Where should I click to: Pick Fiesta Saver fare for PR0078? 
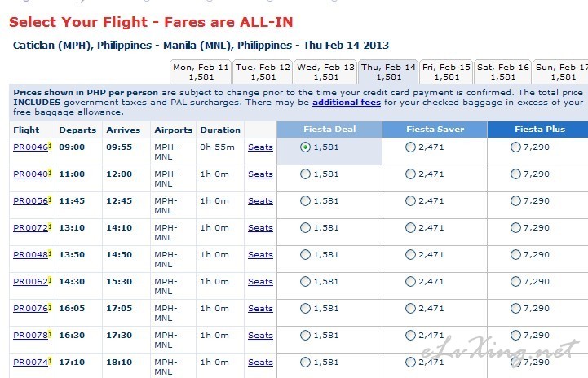411,336
